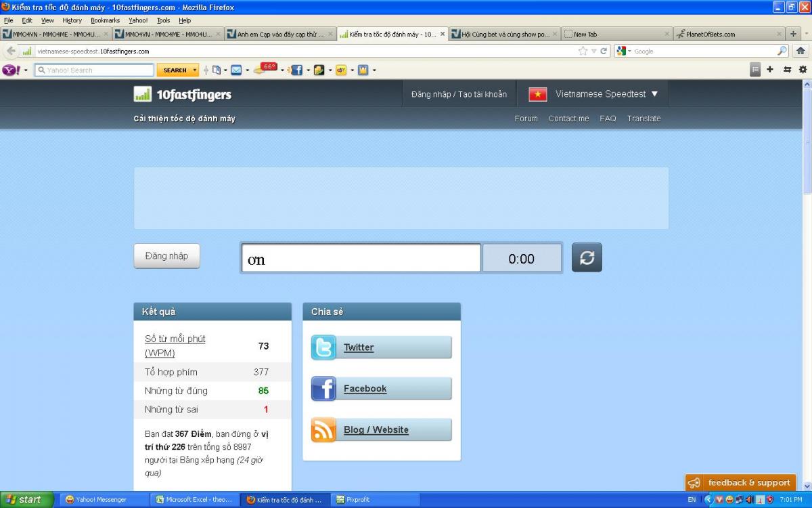Reload page via address bar reload icon

[x=604, y=51]
